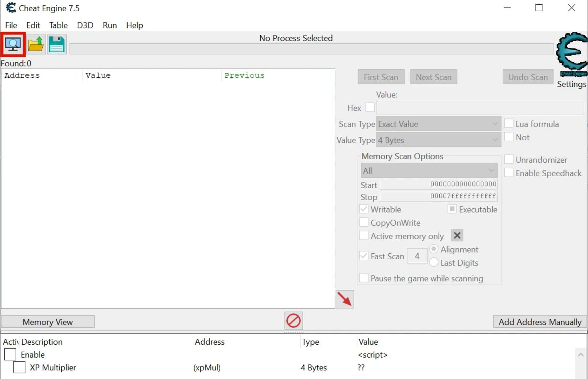Open the Cheat Engine logo settings
Screen dimensions: 588x379
tap(572, 55)
